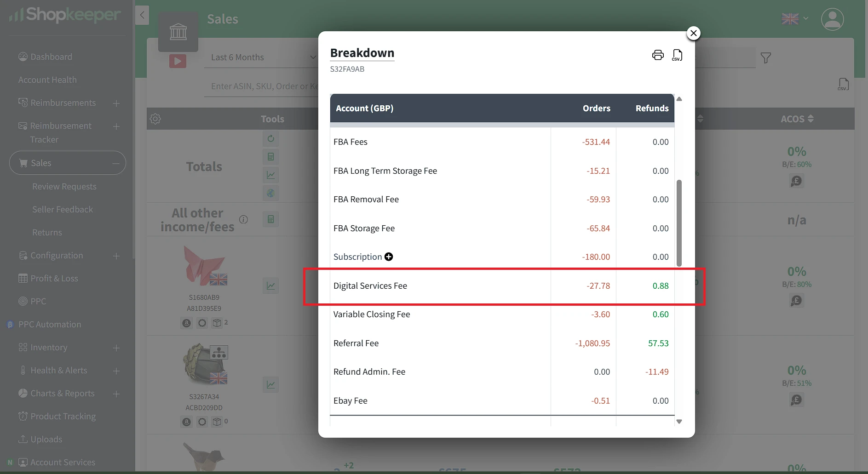Open user profile avatar menu
The width and height of the screenshot is (868, 474).
[x=833, y=19]
